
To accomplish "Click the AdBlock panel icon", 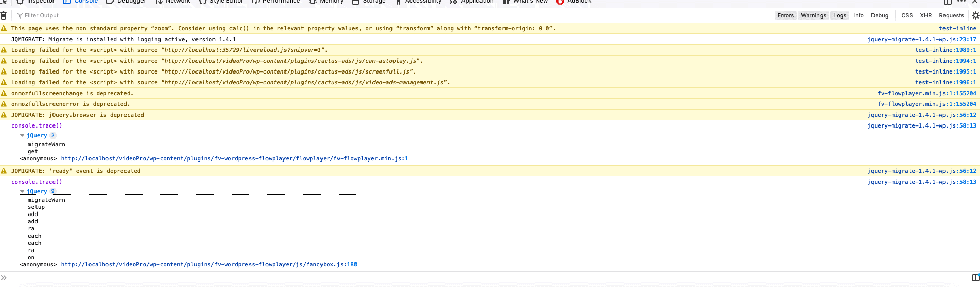I will point(560,2).
